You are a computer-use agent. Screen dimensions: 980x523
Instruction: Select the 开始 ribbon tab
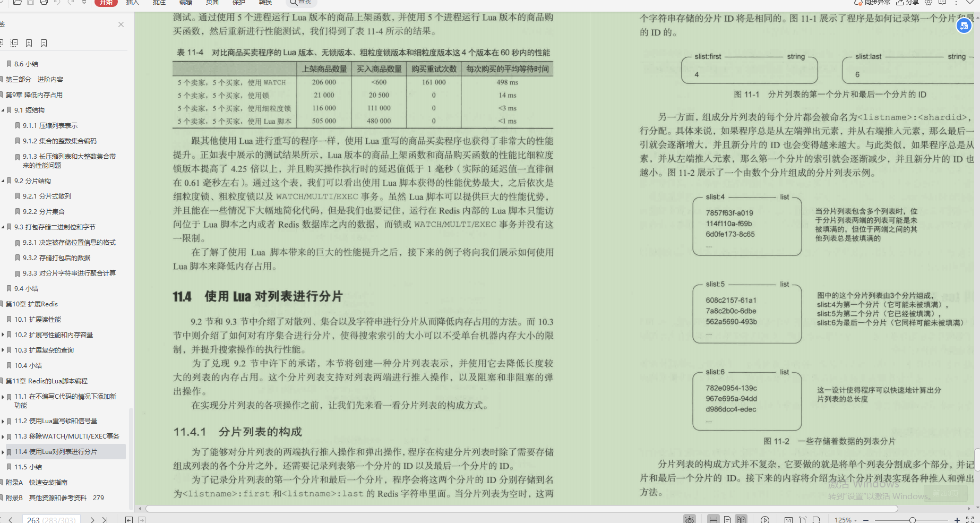[x=106, y=2]
